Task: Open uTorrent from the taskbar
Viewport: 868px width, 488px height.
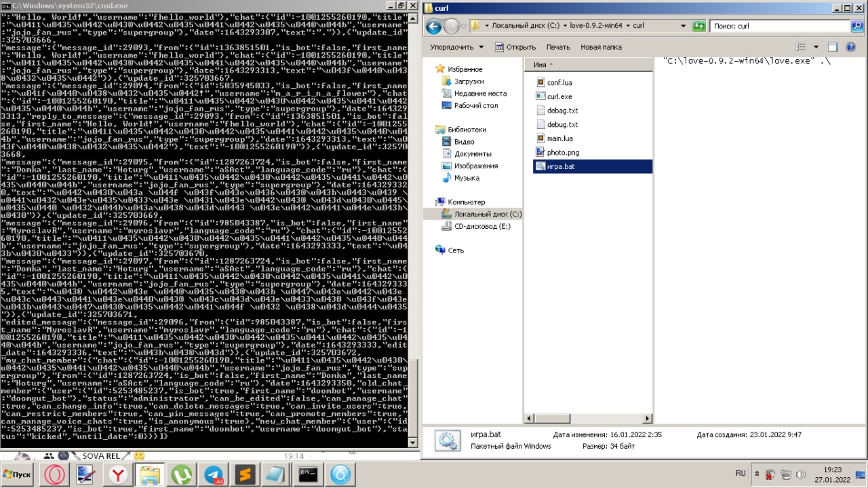Action: 182,474
